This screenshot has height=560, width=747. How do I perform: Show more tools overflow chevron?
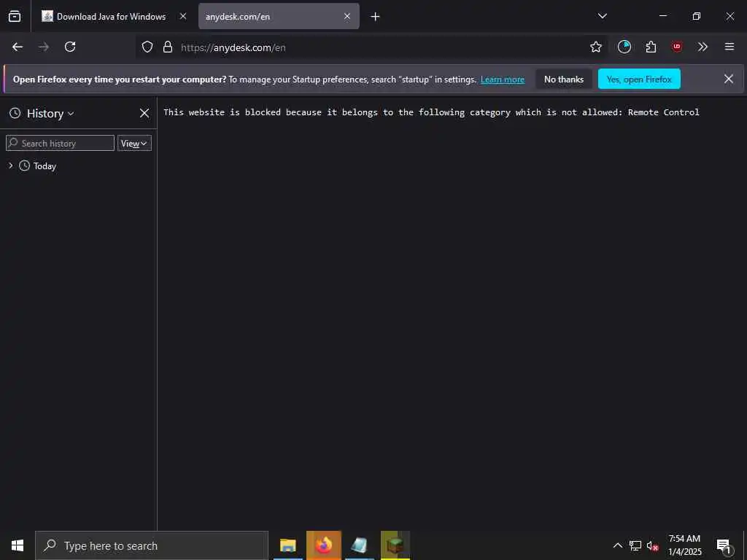click(x=703, y=47)
